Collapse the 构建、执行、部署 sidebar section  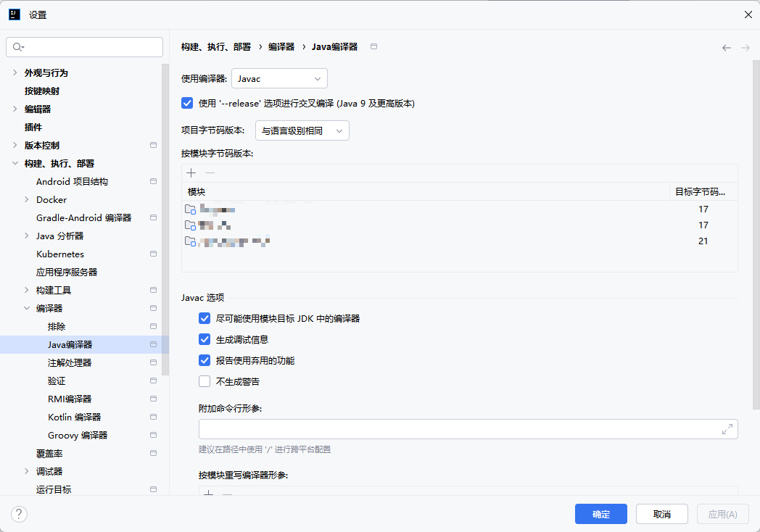[15, 163]
